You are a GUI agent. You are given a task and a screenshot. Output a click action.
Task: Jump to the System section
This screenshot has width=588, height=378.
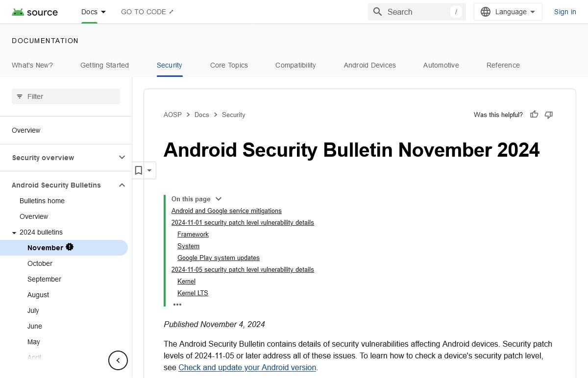188,246
